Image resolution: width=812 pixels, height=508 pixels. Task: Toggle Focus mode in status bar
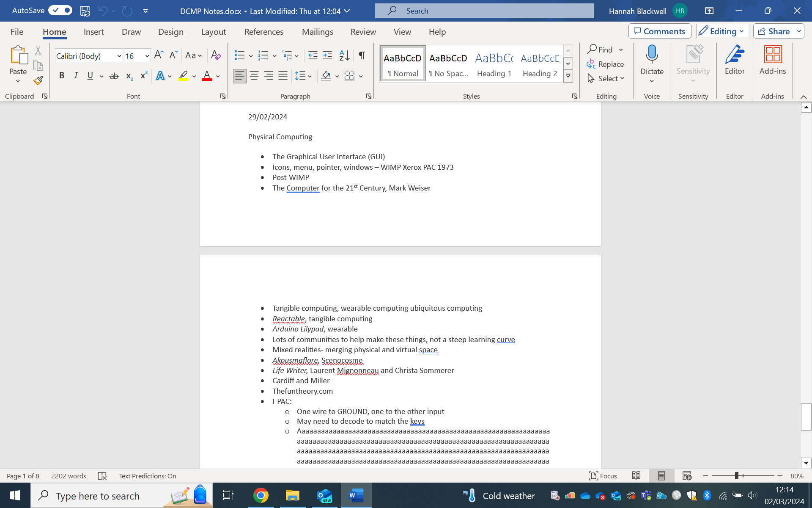pos(603,476)
